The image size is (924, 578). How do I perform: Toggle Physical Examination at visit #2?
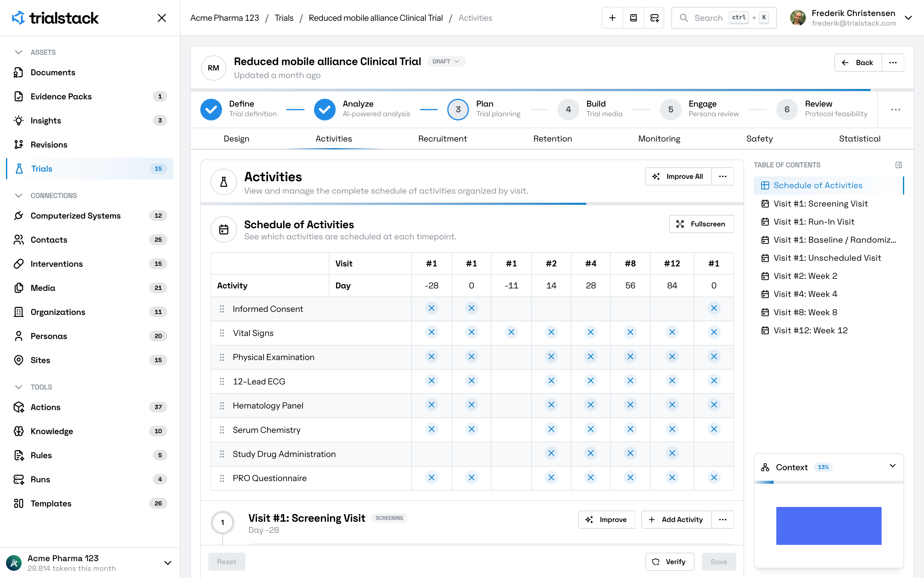click(551, 357)
